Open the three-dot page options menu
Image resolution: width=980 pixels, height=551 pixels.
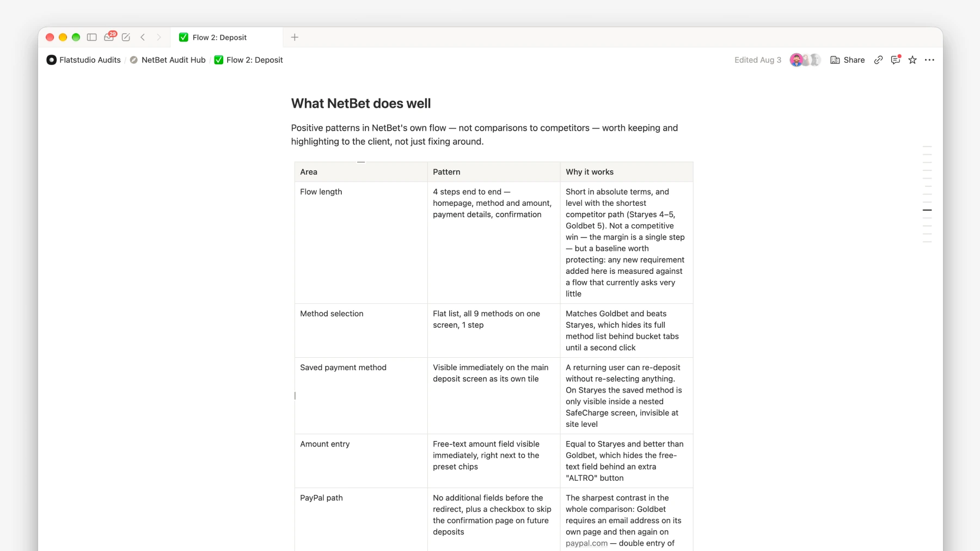[x=929, y=60]
